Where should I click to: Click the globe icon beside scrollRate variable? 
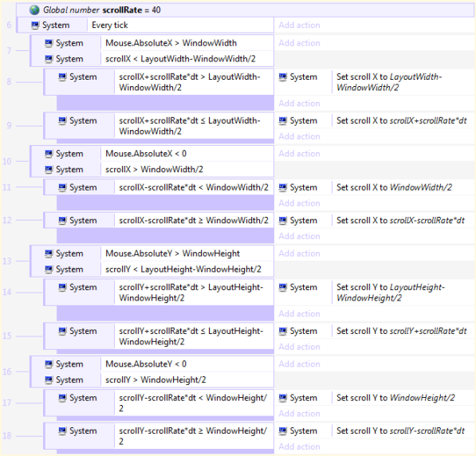tap(34, 10)
